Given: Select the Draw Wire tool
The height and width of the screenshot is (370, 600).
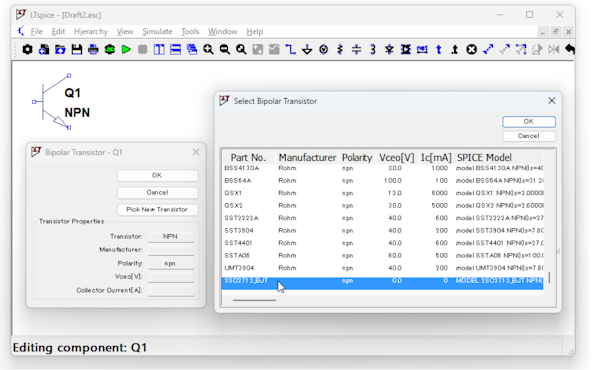Looking at the screenshot, I should [290, 49].
